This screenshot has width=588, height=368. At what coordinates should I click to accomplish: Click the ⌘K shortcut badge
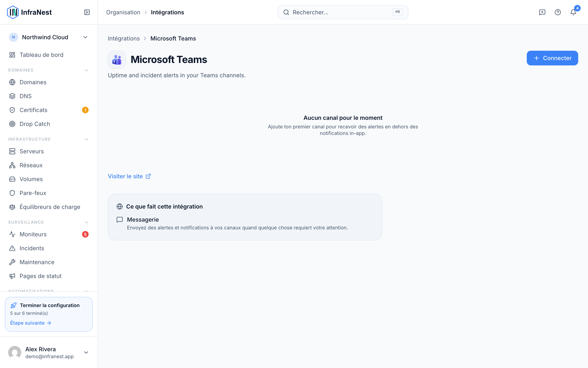point(398,12)
